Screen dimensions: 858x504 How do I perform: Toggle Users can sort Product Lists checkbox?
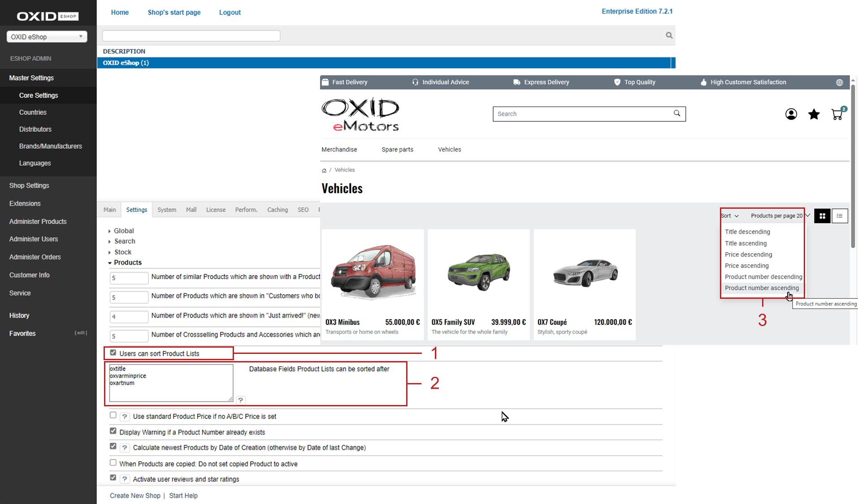coord(113,353)
